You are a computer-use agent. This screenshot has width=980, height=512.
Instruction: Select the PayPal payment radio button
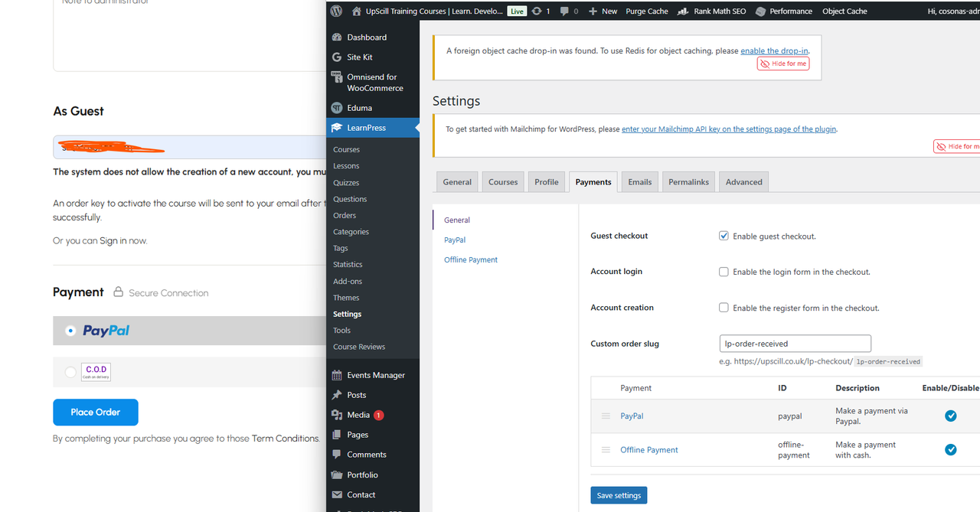(x=70, y=331)
